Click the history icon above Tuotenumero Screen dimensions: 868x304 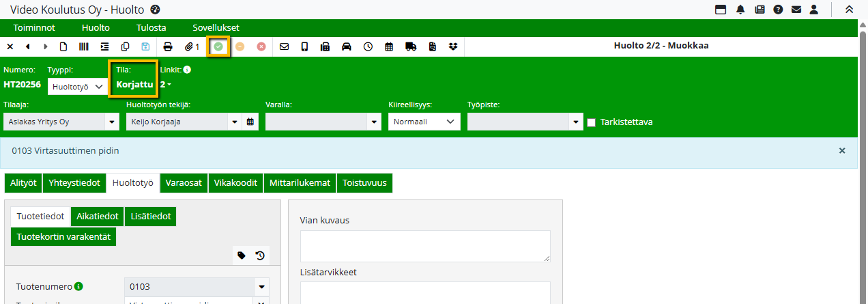coord(260,255)
